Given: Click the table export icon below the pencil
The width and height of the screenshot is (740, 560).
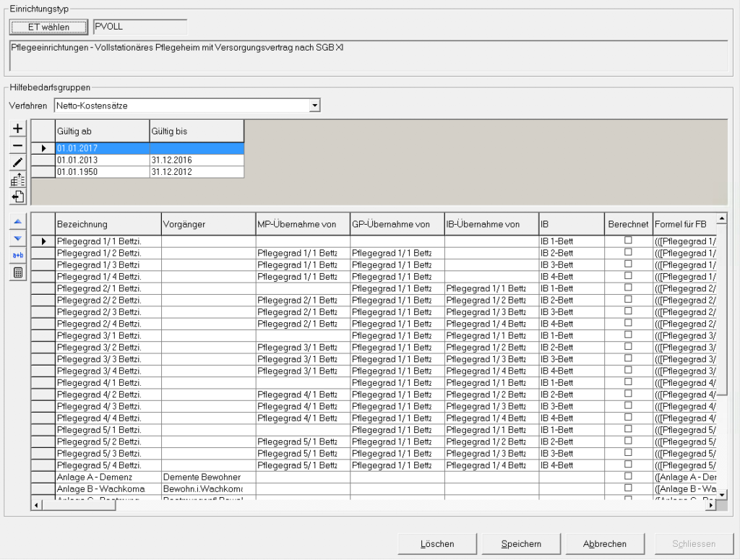Looking at the screenshot, I should (x=18, y=180).
